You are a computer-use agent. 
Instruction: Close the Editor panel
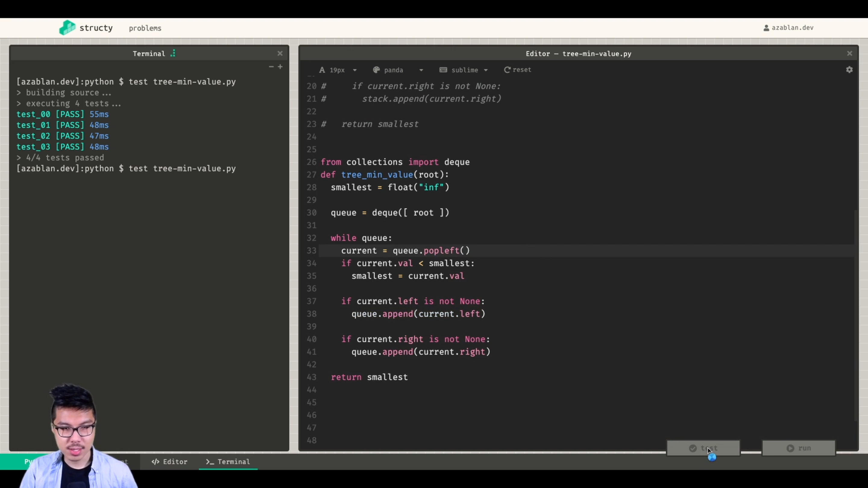[850, 53]
